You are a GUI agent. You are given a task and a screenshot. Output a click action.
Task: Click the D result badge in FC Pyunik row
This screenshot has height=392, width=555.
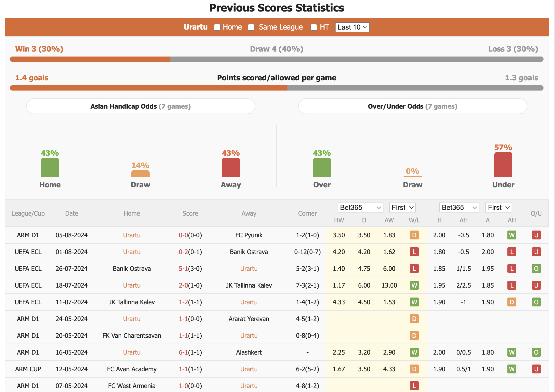[x=414, y=235]
